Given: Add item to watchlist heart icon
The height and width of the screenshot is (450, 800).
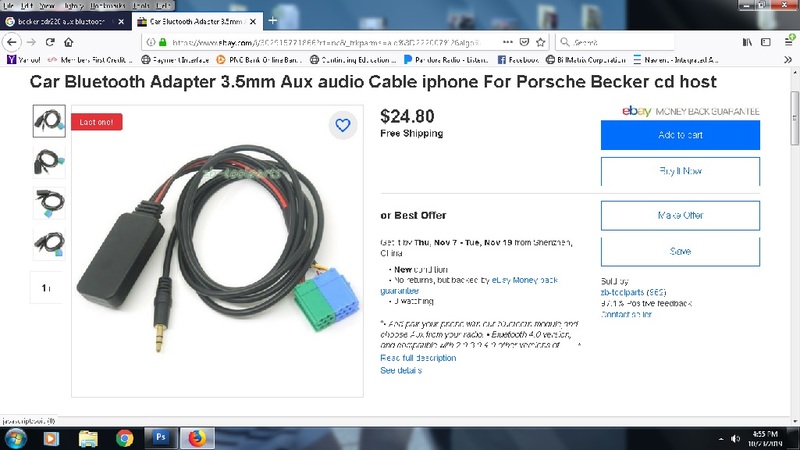Looking at the screenshot, I should click(x=343, y=125).
